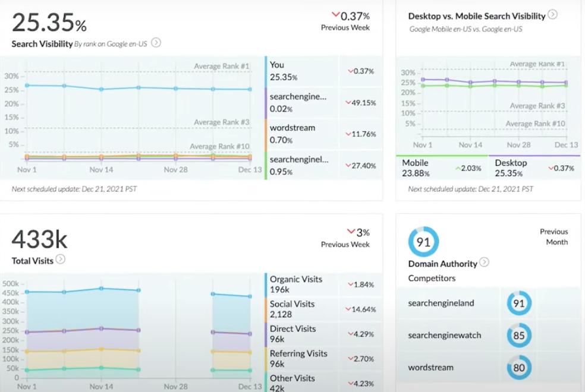Click the 4.23% other visits change
This screenshot has width=585, height=392.
point(361,384)
